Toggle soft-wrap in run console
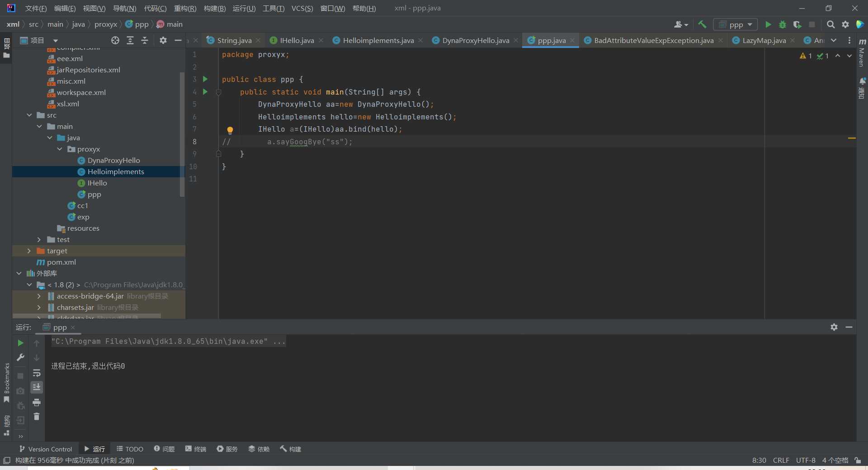868x470 pixels. pyautogui.click(x=37, y=373)
